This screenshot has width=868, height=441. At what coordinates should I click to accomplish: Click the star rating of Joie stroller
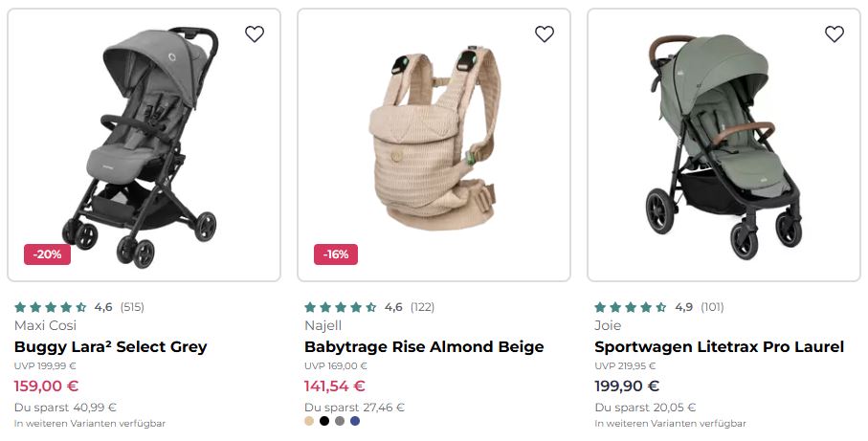[x=631, y=307]
